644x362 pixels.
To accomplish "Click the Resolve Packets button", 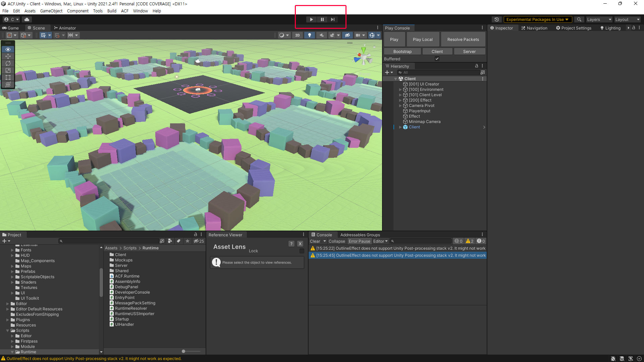I will 463,39.
